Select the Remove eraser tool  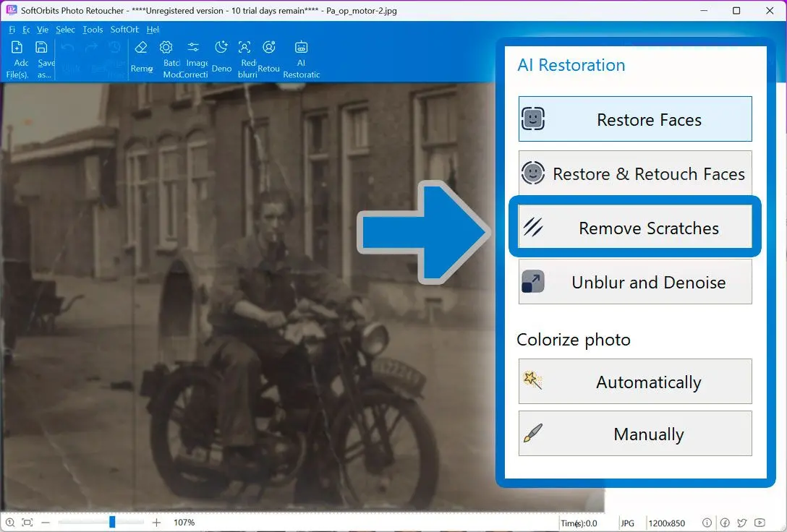pyautogui.click(x=141, y=48)
